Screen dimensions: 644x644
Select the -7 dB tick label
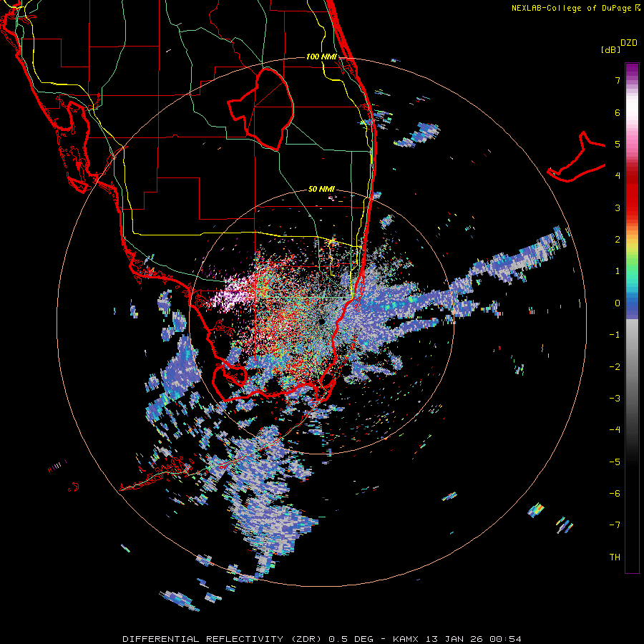pos(615,525)
